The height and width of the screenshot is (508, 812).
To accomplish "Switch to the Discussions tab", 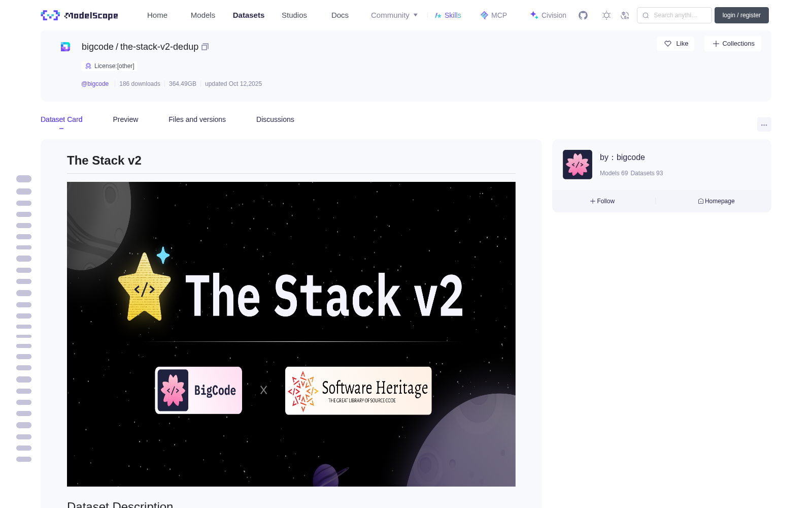I will (x=275, y=119).
